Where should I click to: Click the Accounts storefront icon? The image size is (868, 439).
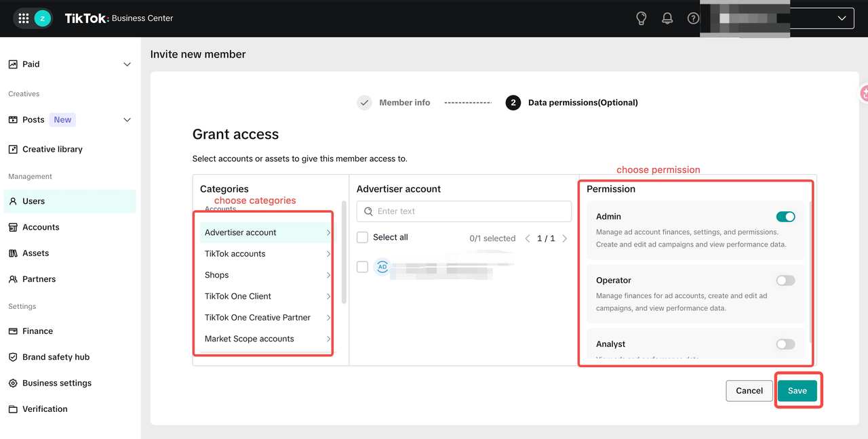13,227
